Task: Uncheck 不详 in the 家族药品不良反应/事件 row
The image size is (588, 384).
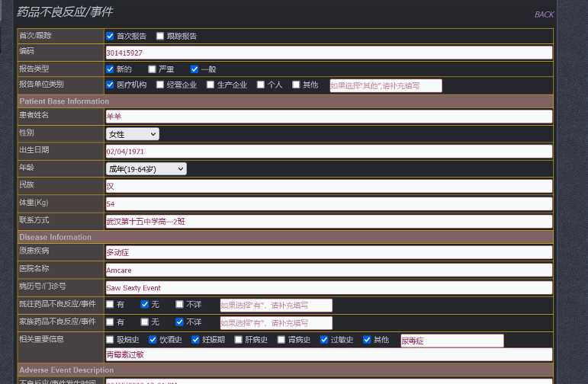Action: 180,322
